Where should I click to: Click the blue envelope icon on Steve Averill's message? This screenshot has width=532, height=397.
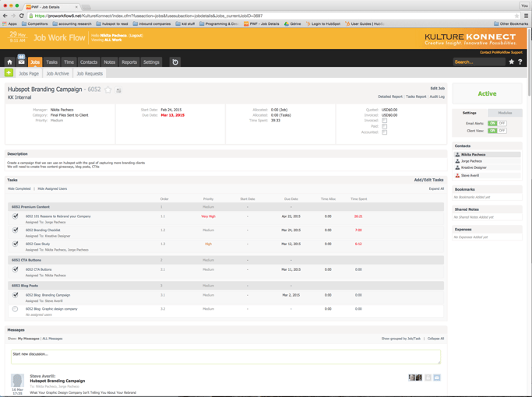click(437, 378)
